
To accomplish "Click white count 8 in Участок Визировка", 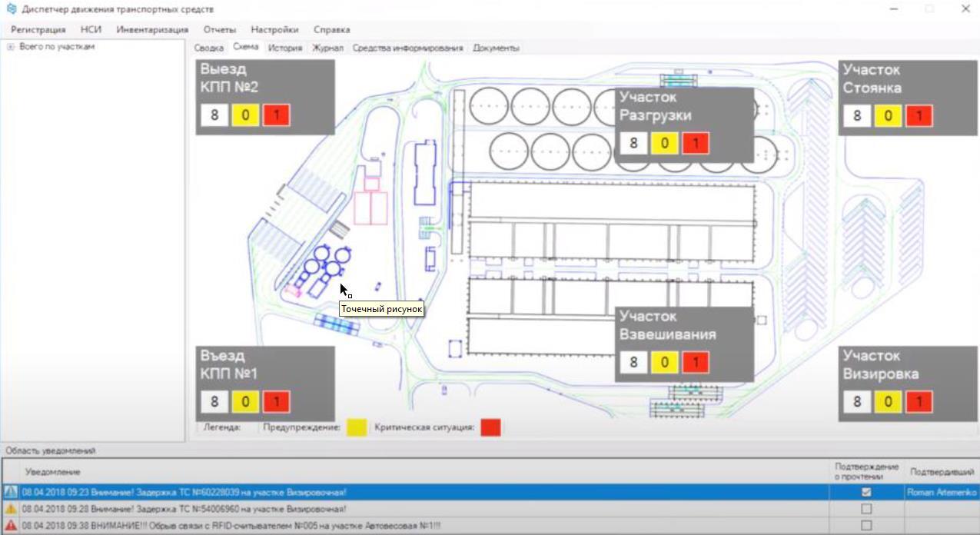I will 857,401.
